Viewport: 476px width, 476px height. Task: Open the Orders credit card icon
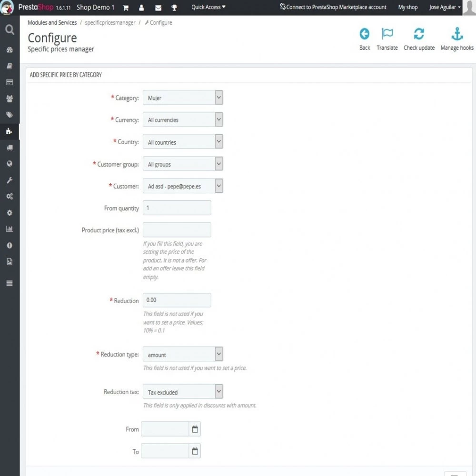tap(10, 82)
